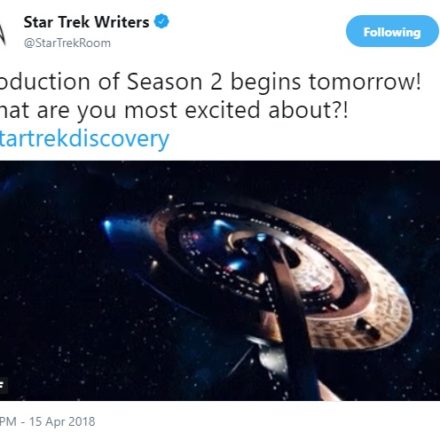Open the starship Discovery image
Viewport: 440px width, 440px height.
click(220, 281)
